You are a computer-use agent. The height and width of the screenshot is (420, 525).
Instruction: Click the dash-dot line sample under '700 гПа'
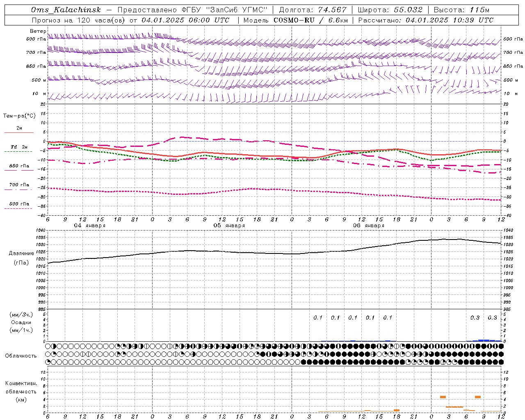pyautogui.click(x=18, y=189)
